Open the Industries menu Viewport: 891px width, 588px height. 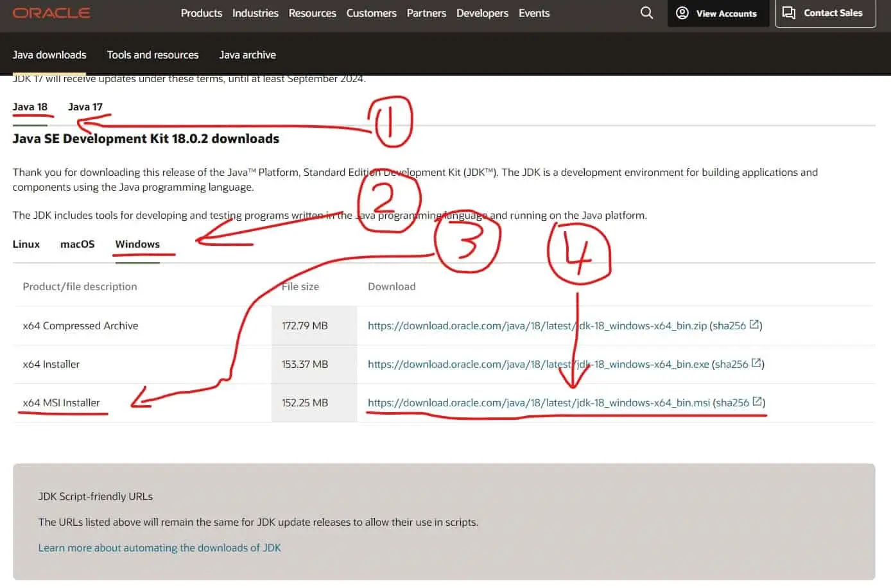[255, 13]
